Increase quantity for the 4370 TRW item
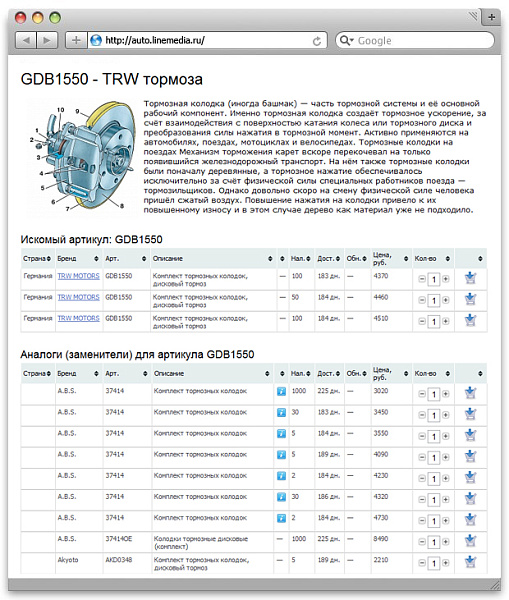509x600 pixels. [445, 279]
